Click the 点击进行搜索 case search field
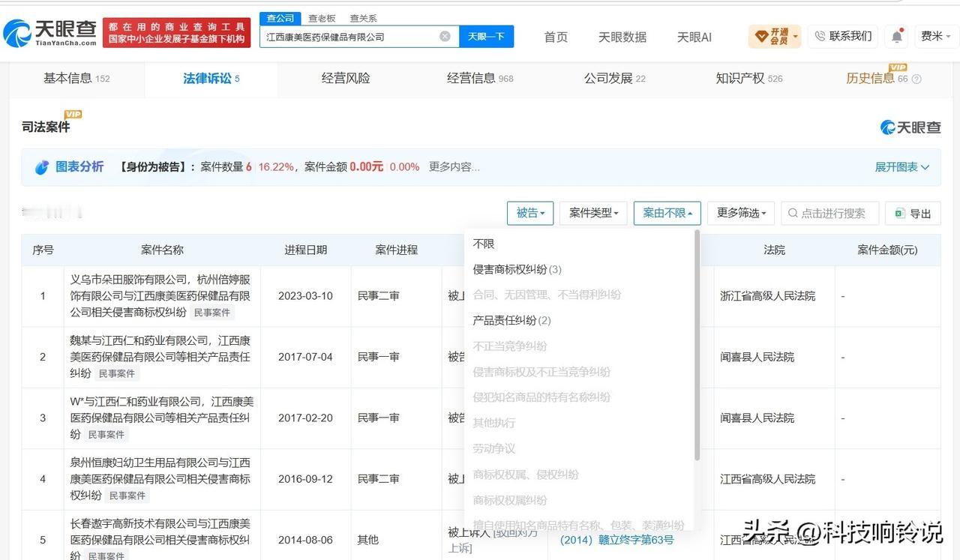This screenshot has height=560, width=960. coord(830,214)
